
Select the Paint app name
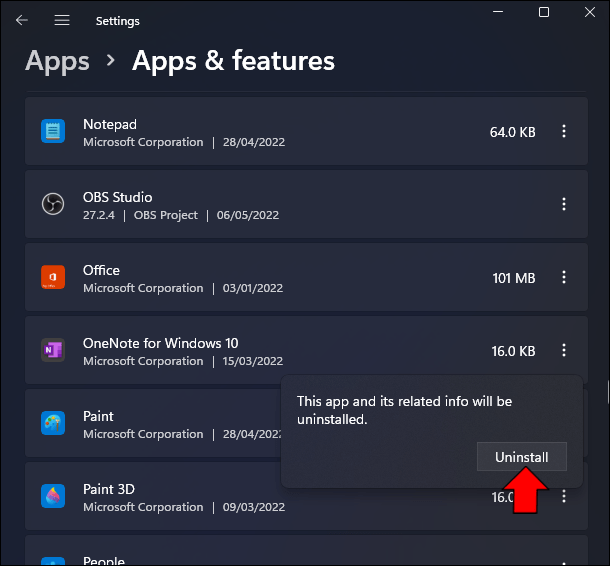98,416
